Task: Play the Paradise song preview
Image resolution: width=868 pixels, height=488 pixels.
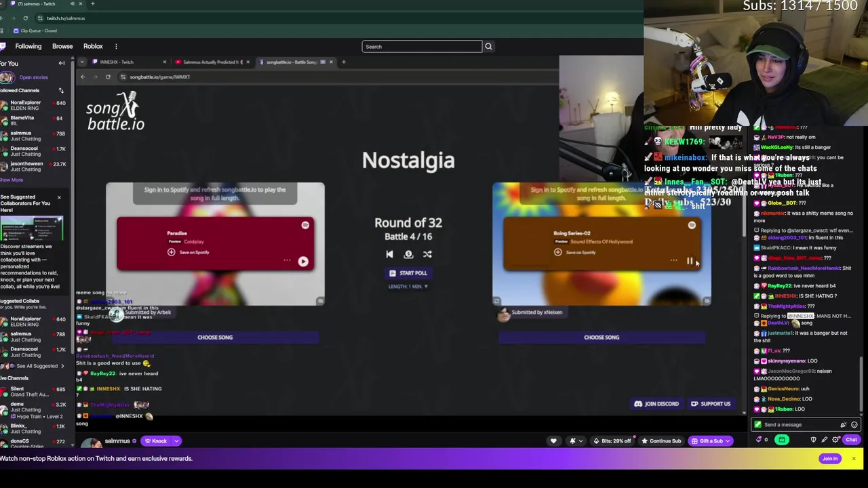Action: pyautogui.click(x=303, y=261)
